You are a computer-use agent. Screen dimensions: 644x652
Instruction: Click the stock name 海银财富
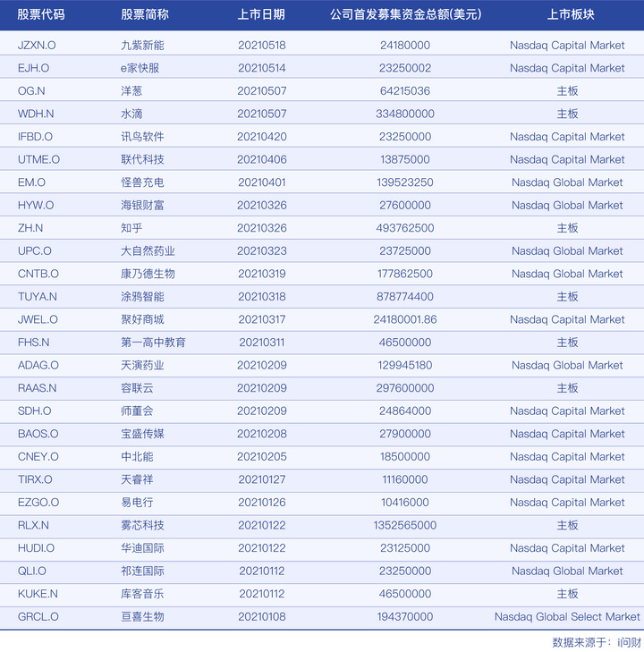pyautogui.click(x=142, y=206)
